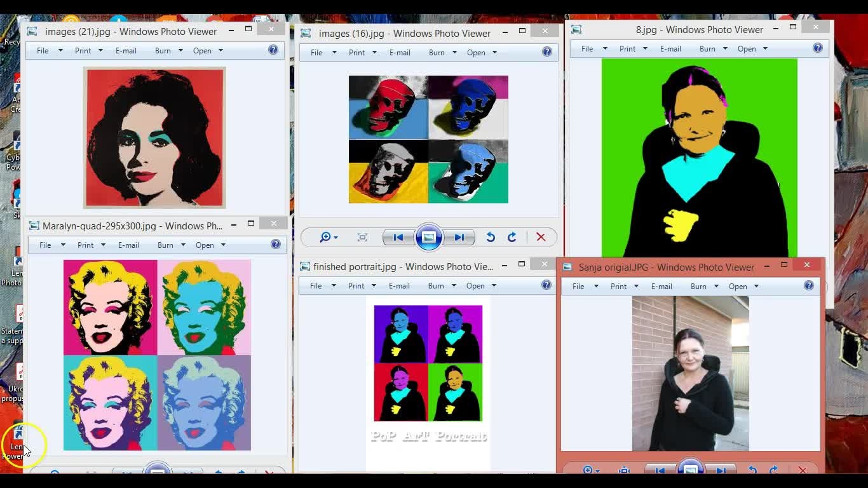Open Print menu in Maralyn-quad viewer
Screen dimensions: 868x488
tap(92, 245)
